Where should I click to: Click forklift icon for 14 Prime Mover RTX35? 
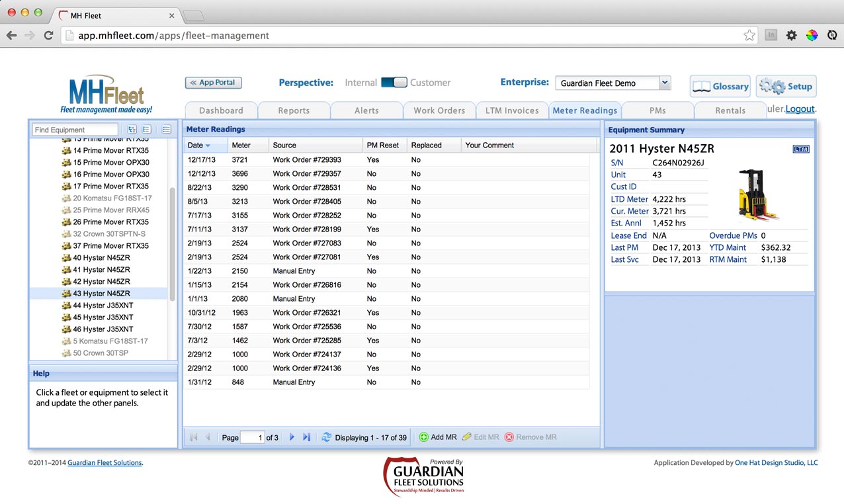pos(66,151)
